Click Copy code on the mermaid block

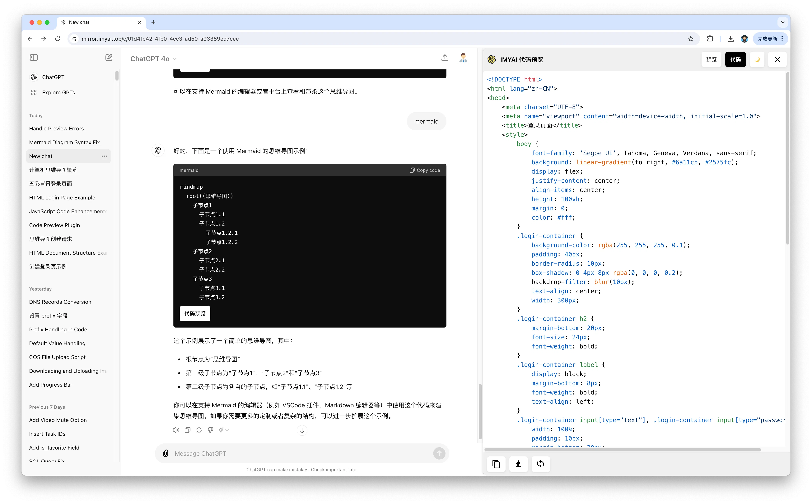tap(425, 170)
